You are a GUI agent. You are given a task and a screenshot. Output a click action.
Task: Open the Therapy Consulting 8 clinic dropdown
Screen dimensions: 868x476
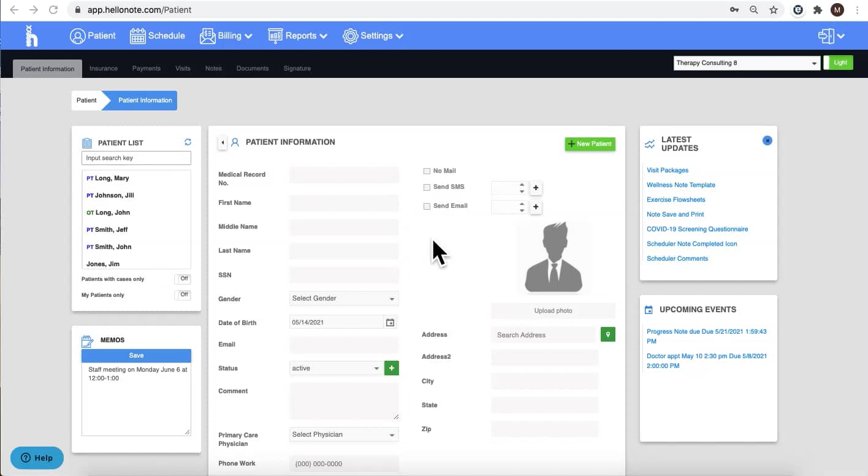point(747,63)
